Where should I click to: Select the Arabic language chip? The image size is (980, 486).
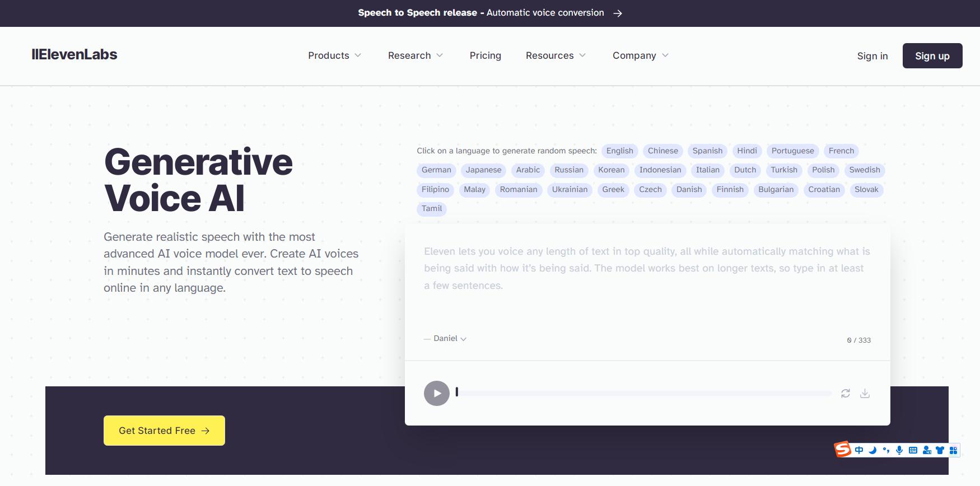[528, 170]
